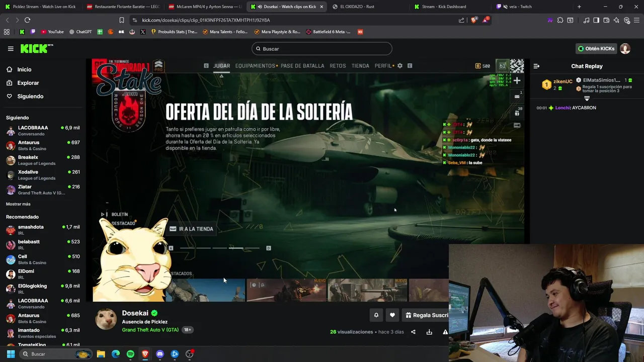Open the ElDomi recommended channel

(x=43, y=274)
